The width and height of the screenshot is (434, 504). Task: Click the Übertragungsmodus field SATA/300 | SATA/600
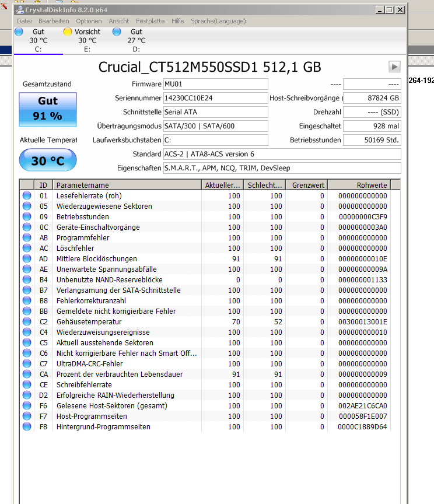[x=216, y=126]
